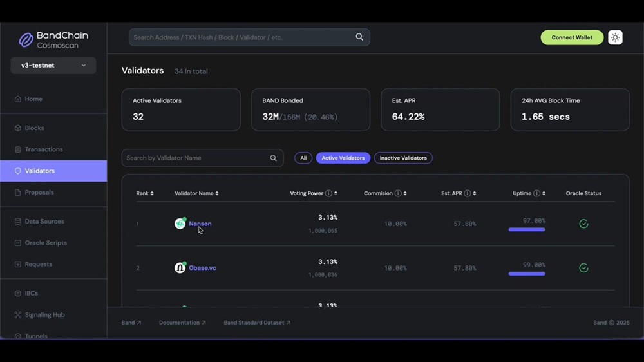The height and width of the screenshot is (362, 644).
Task: Click the BandChain Cosmoscan logo
Action: (53, 39)
